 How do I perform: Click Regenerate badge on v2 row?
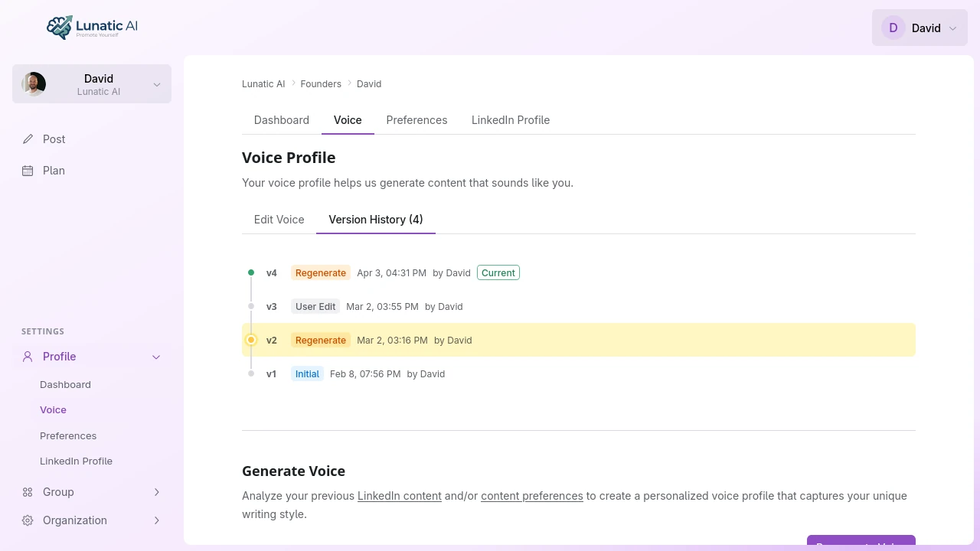[x=321, y=340]
